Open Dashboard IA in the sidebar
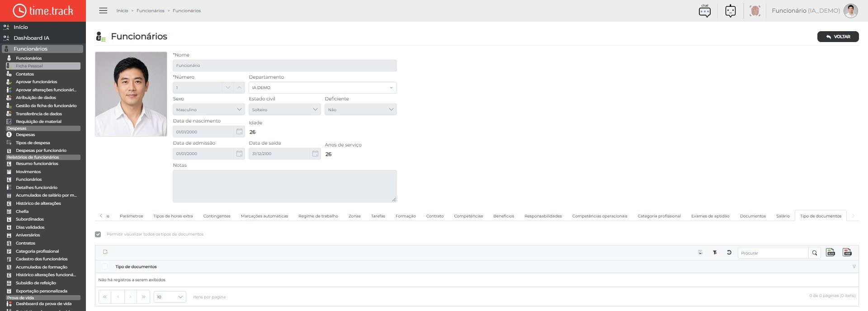This screenshot has height=311, width=868. click(31, 38)
